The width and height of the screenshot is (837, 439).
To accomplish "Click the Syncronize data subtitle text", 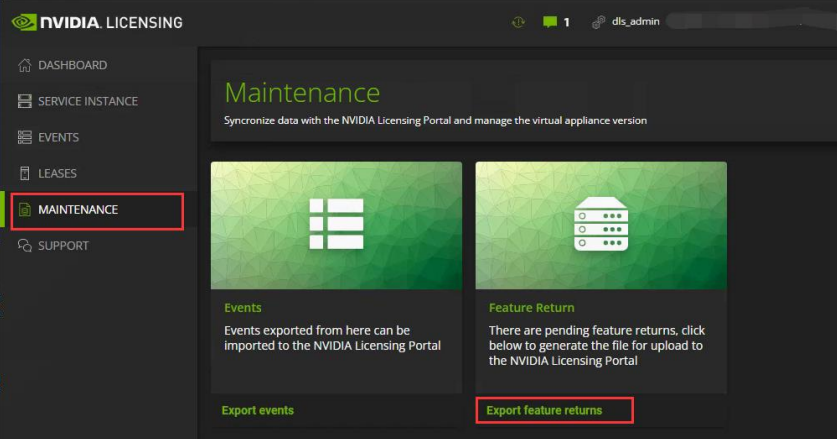I will [x=436, y=120].
